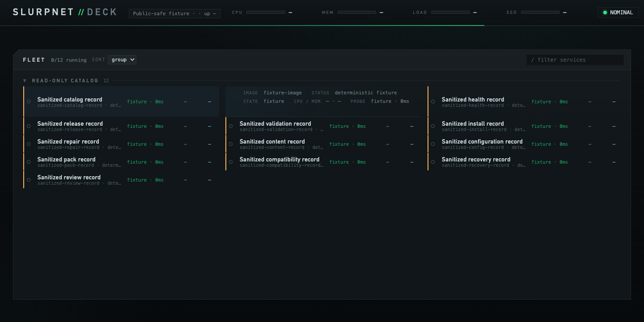Screen dimensions: 644x322
Task: Select the Sanitized repair record row
Action: click(x=121, y=144)
